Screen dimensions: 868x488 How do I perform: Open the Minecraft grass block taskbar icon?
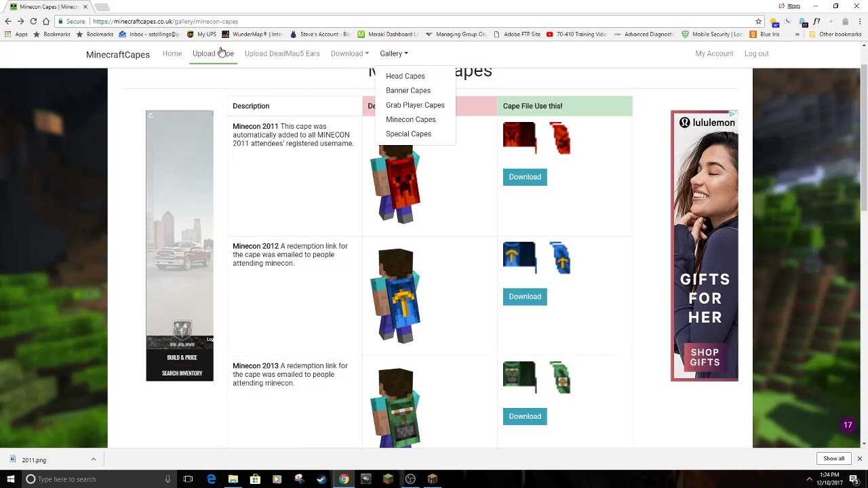(x=388, y=479)
